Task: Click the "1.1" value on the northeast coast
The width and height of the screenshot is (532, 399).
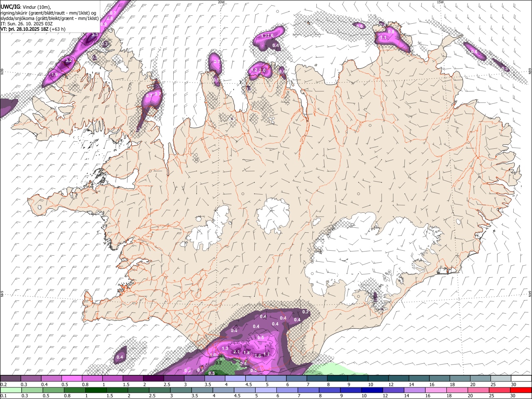Action: pos(383,38)
